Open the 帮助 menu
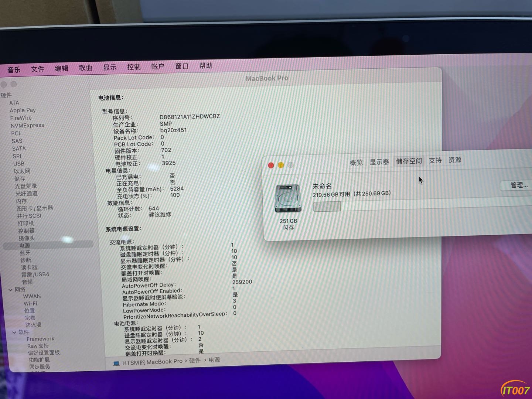The height and width of the screenshot is (399, 532). click(206, 66)
